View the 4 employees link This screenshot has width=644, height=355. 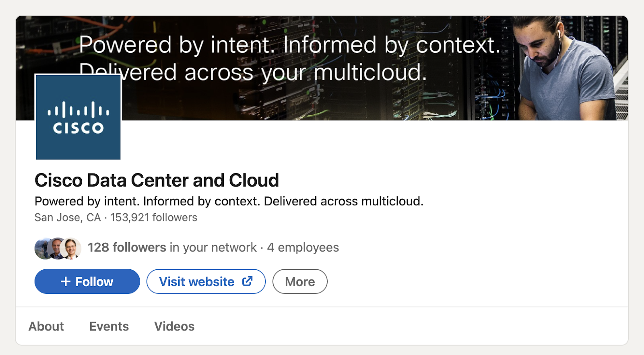pyautogui.click(x=303, y=247)
